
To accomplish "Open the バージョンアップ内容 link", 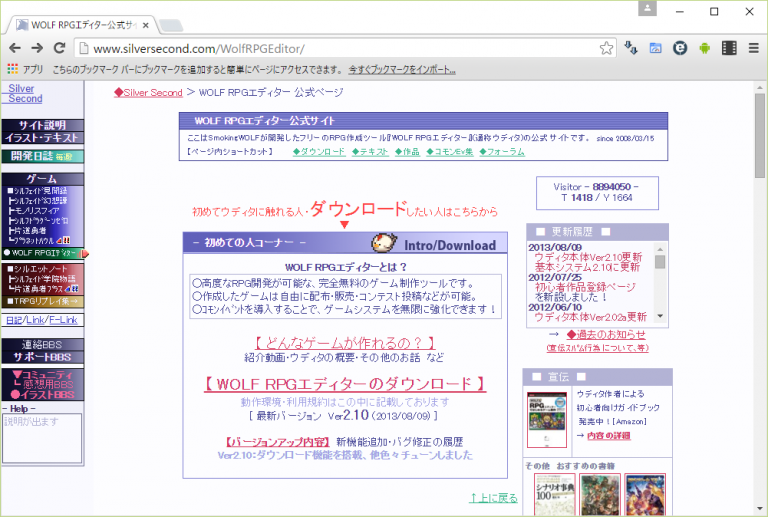I will 278,442.
